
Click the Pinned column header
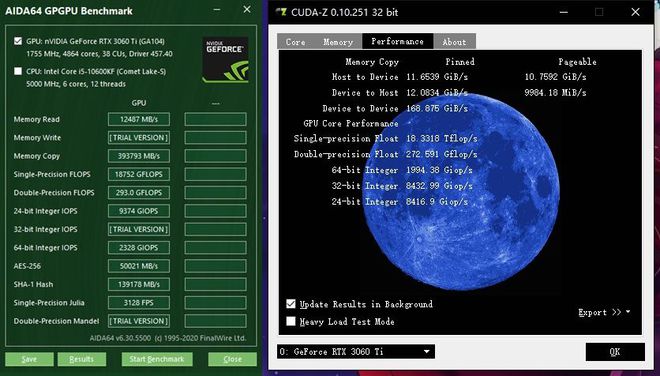click(x=460, y=62)
